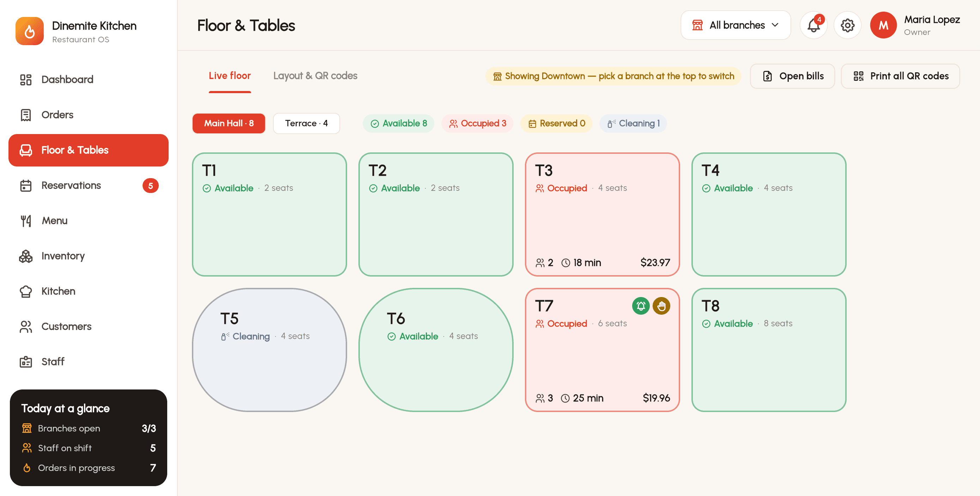Click the store icon in the branch notice
This screenshot has width=980, height=496.
497,77
